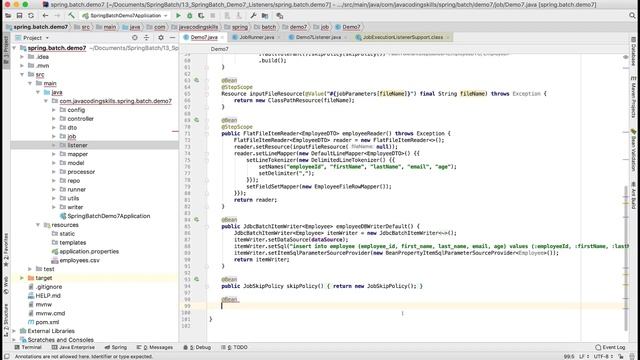Run with coverage icon in the toolbar

click(201, 16)
